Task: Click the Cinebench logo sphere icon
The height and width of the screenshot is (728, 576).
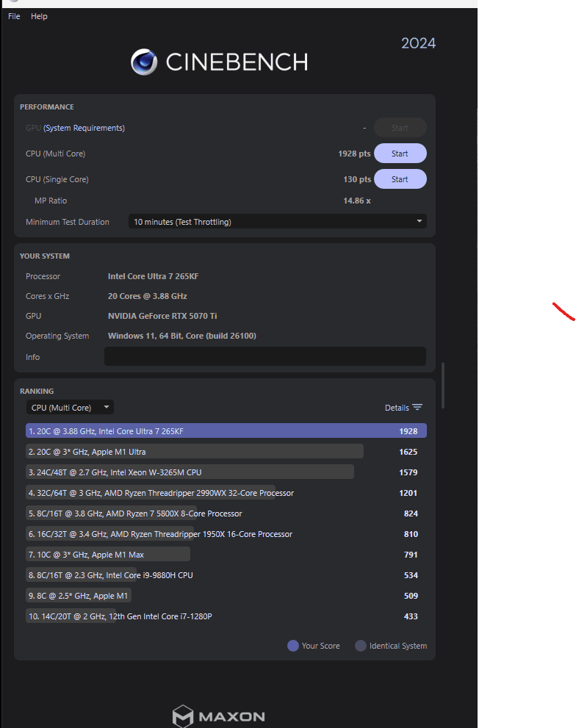Action: coord(144,62)
